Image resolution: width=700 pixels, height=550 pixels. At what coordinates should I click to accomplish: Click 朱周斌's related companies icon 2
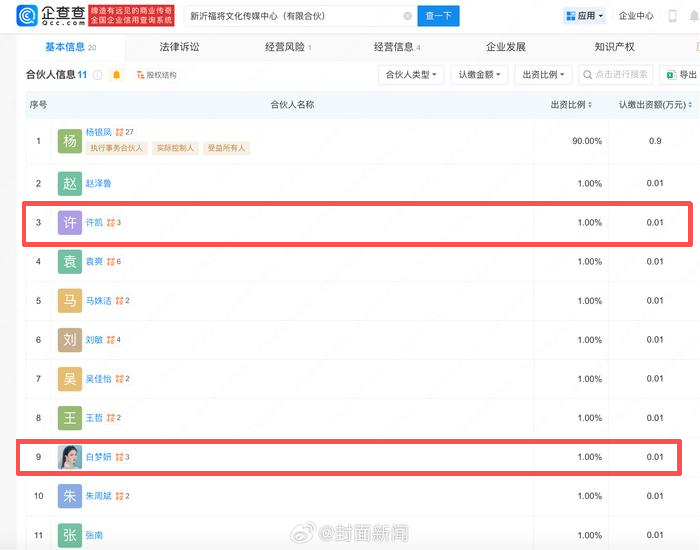(x=122, y=496)
